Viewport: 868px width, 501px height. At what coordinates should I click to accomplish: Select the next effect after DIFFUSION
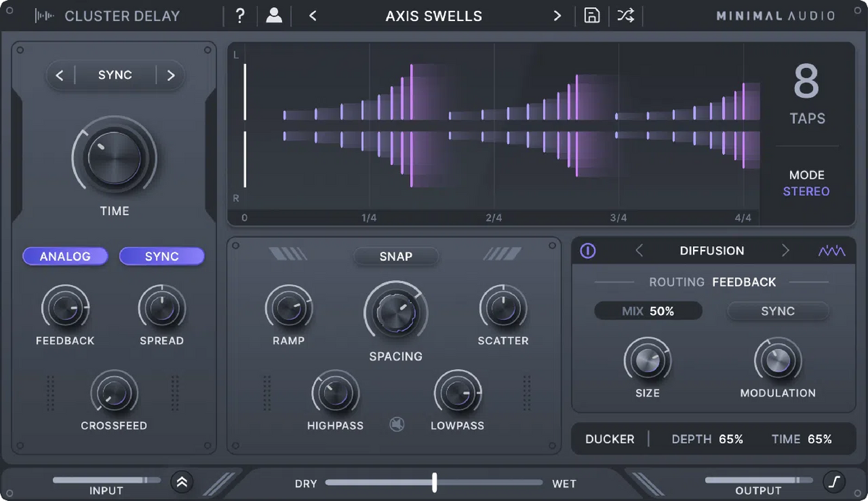click(x=786, y=250)
